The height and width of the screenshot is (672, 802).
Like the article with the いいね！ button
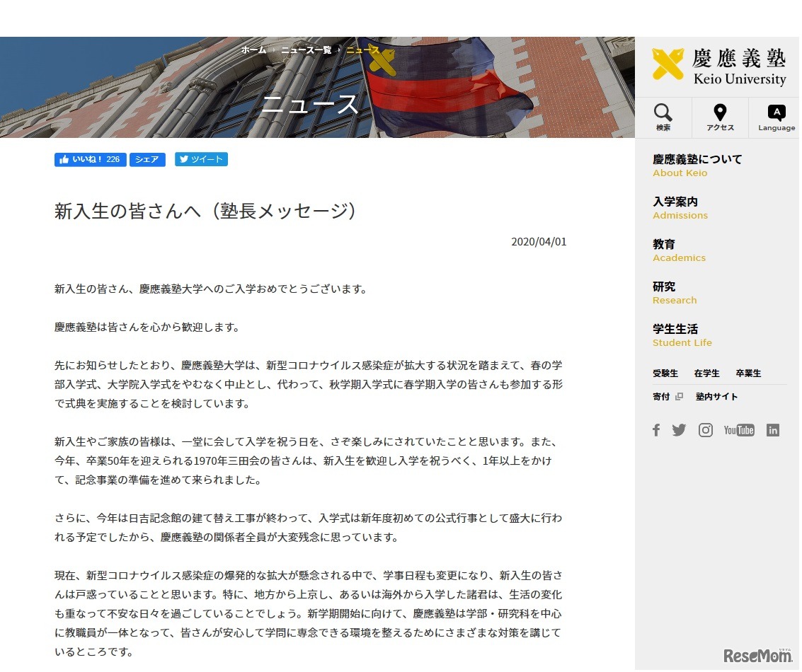point(89,159)
